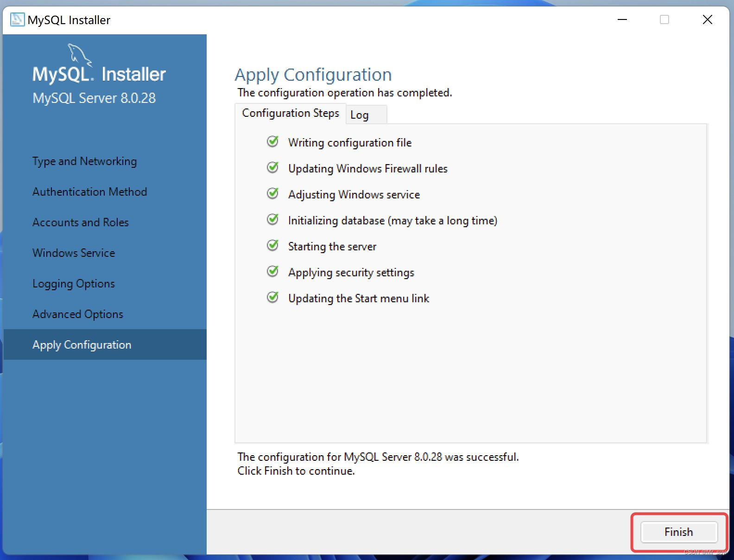Close the MySQL Installer window
Image resolution: width=734 pixels, height=560 pixels.
tap(707, 19)
